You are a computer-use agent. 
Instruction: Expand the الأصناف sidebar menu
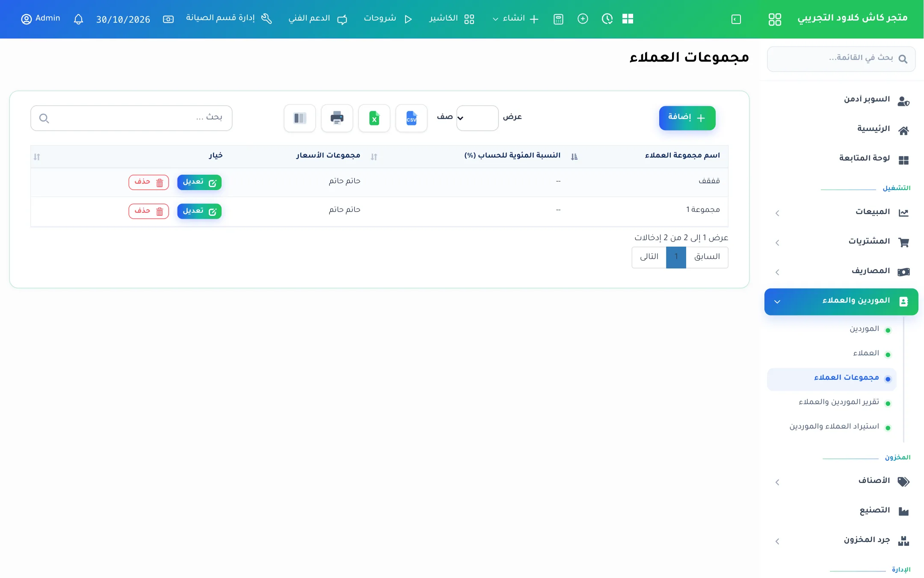(841, 481)
